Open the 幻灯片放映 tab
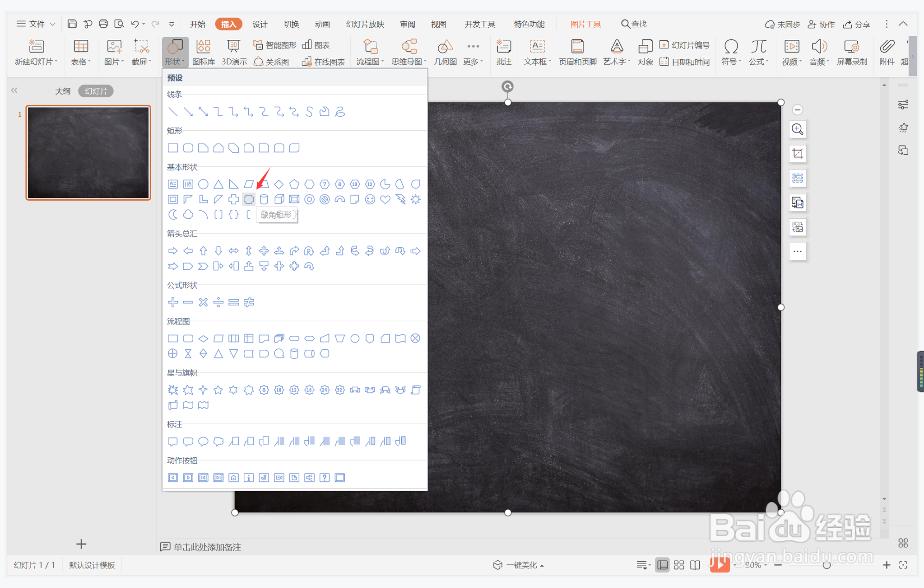Viewport: 924px width, 588px height. point(365,24)
